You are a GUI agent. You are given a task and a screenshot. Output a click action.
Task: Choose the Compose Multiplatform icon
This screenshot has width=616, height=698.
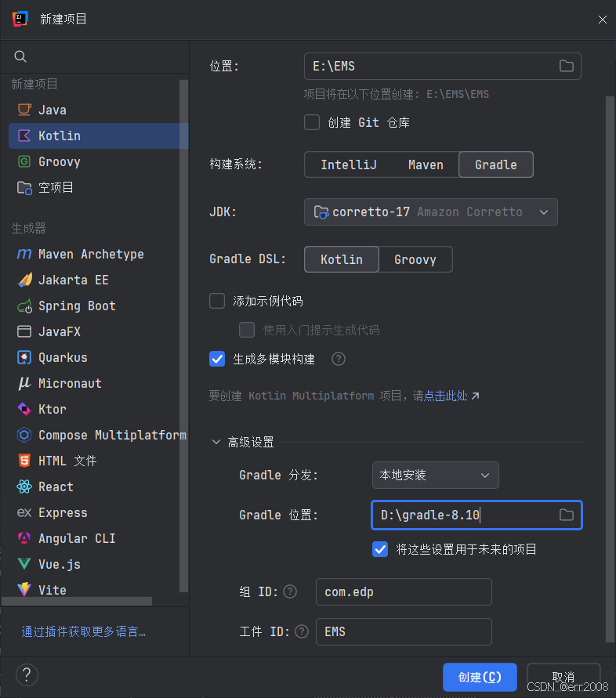pos(24,435)
